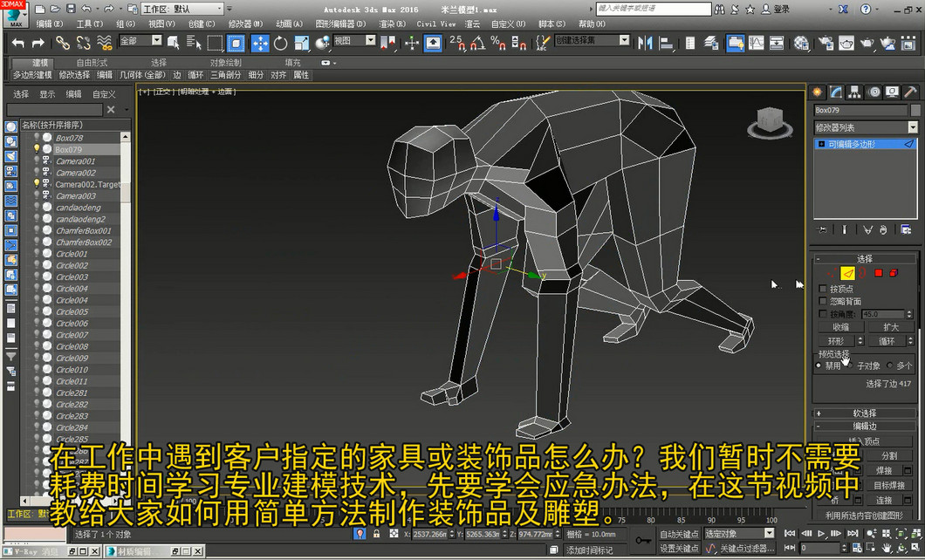Open the Curve Editor
The image size is (925, 560).
point(756,43)
